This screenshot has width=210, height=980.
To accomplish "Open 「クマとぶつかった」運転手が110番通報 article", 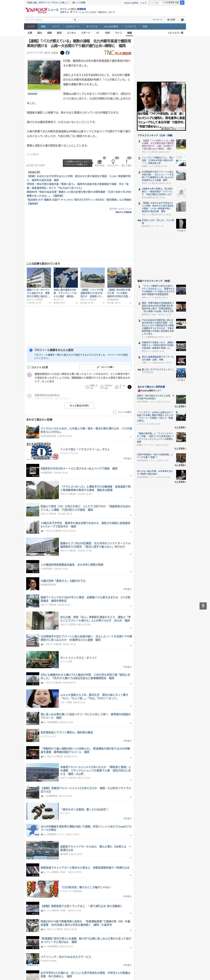I will [x=95, y=488].
